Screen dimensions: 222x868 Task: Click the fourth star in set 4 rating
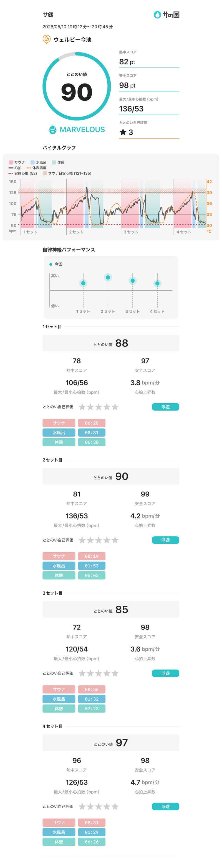coord(107,806)
